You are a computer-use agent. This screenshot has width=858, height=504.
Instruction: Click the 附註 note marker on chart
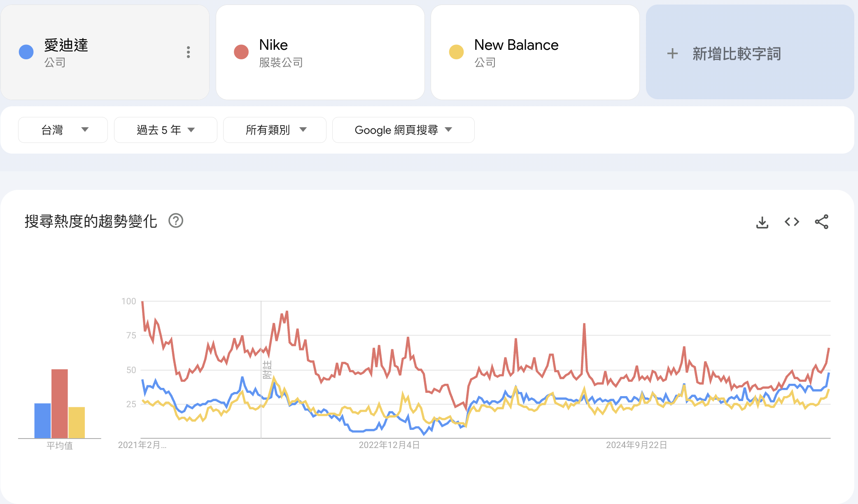point(267,369)
